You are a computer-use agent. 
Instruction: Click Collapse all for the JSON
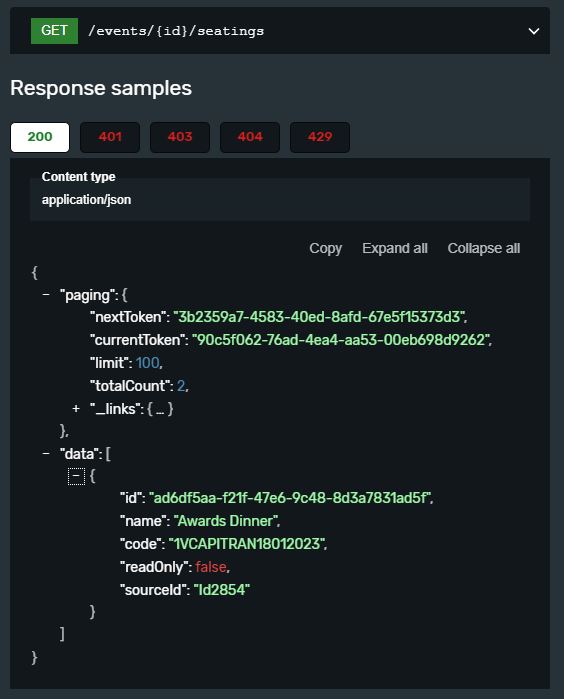tap(484, 248)
